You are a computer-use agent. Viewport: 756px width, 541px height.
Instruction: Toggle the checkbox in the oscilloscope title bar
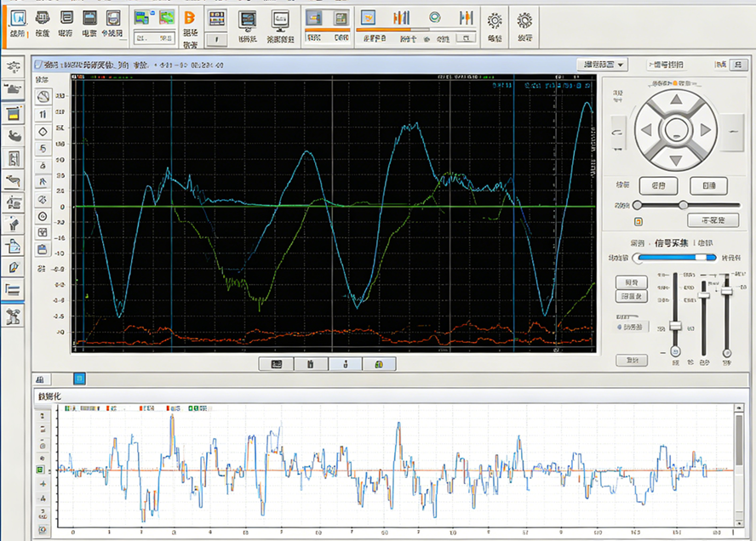click(x=38, y=65)
